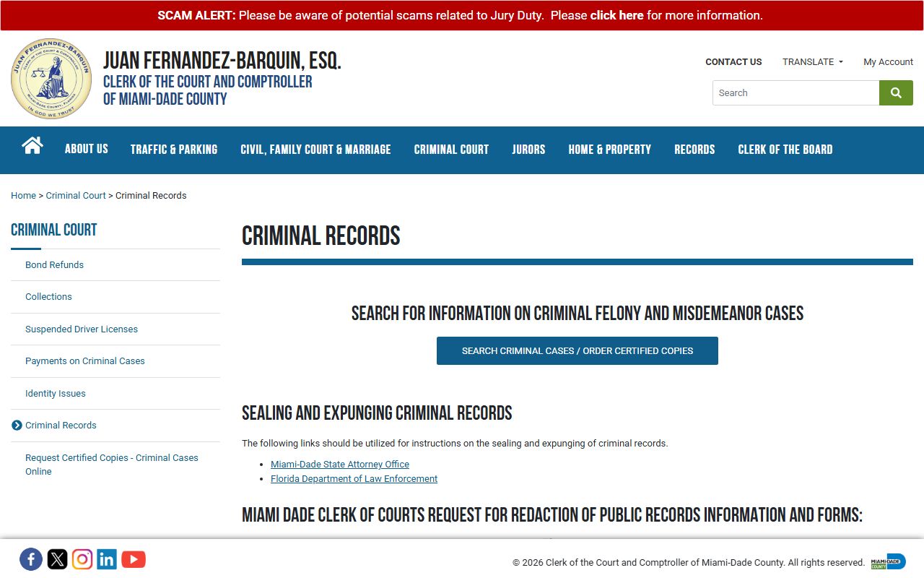Click the Clerk of Court seal logo
This screenshot has height=578, width=924.
(51, 79)
